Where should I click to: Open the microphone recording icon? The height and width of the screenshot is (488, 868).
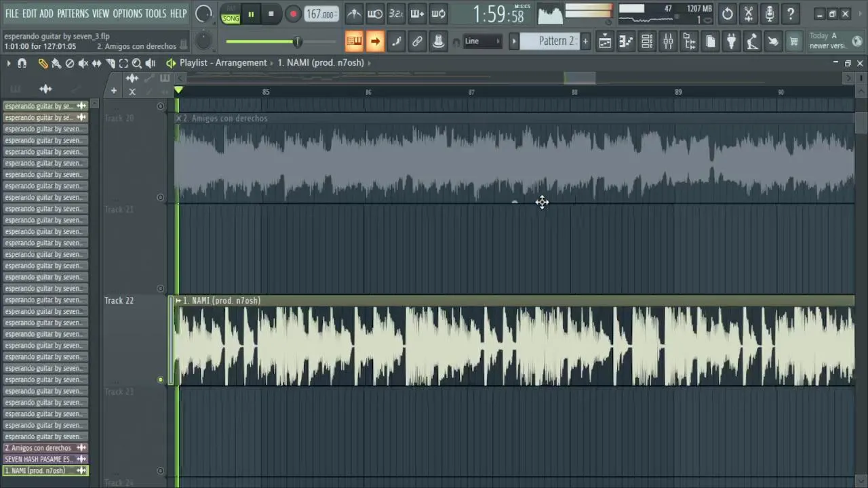(x=770, y=14)
